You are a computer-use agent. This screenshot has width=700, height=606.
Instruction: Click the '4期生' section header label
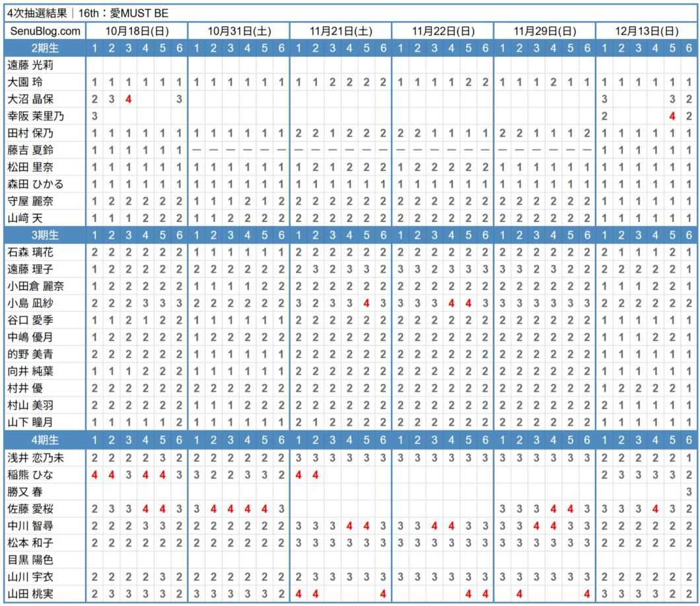pos(45,439)
